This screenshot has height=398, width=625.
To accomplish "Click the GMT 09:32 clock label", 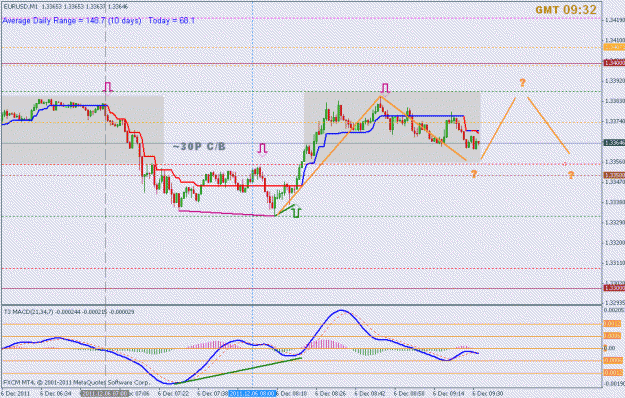I will pos(566,10).
